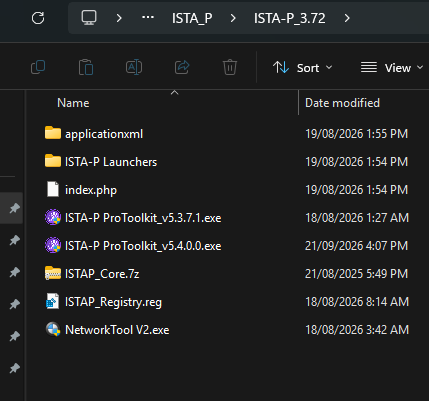Sort by the Name column header
The image size is (429, 401).
(73, 103)
